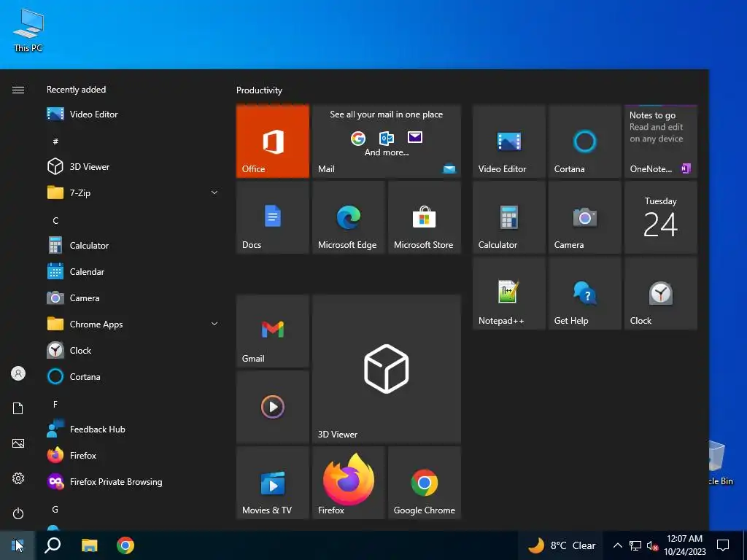Open Calendar in the app list
This screenshot has width=747, height=560.
pos(133,272)
